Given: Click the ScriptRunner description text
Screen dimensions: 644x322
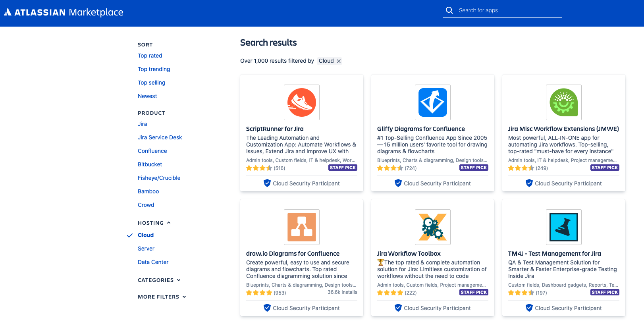Looking at the screenshot, I should [301, 145].
